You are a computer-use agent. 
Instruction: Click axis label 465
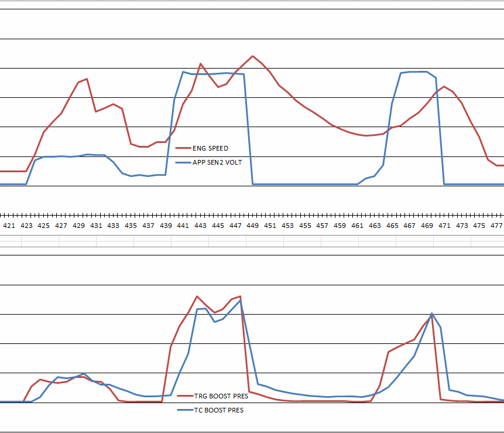coord(392,226)
